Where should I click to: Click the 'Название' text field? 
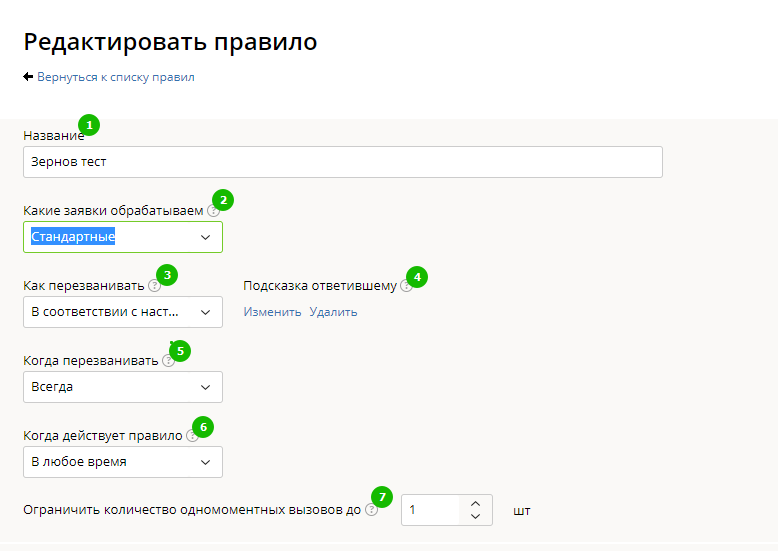[342, 162]
